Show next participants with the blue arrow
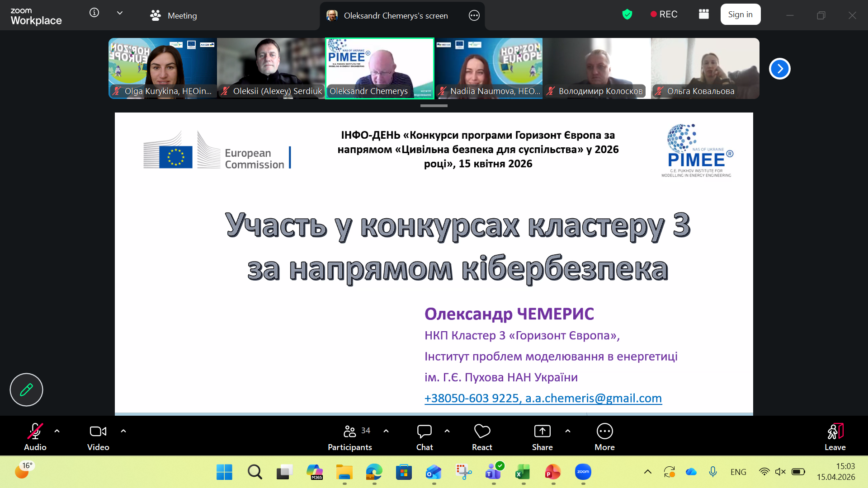This screenshot has width=868, height=488. (779, 69)
